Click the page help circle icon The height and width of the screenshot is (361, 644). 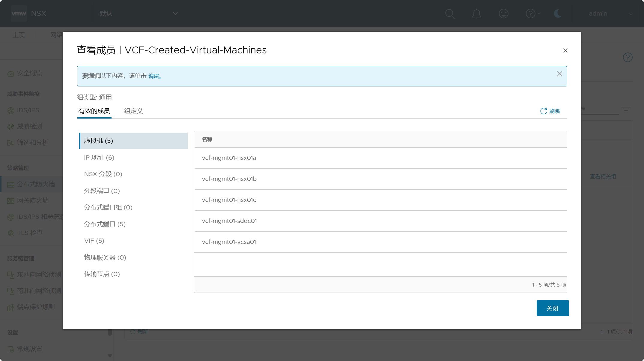coord(628,57)
